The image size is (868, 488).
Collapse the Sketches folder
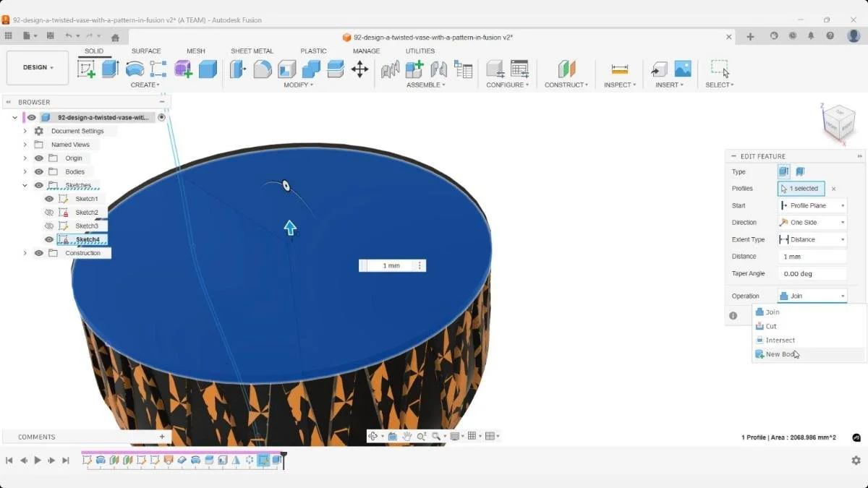click(25, 185)
